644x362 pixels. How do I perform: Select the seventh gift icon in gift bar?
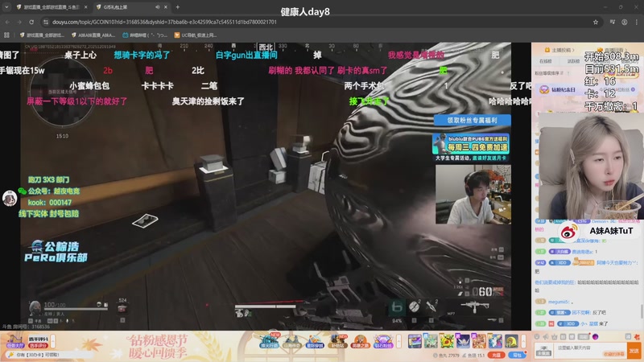point(511,340)
